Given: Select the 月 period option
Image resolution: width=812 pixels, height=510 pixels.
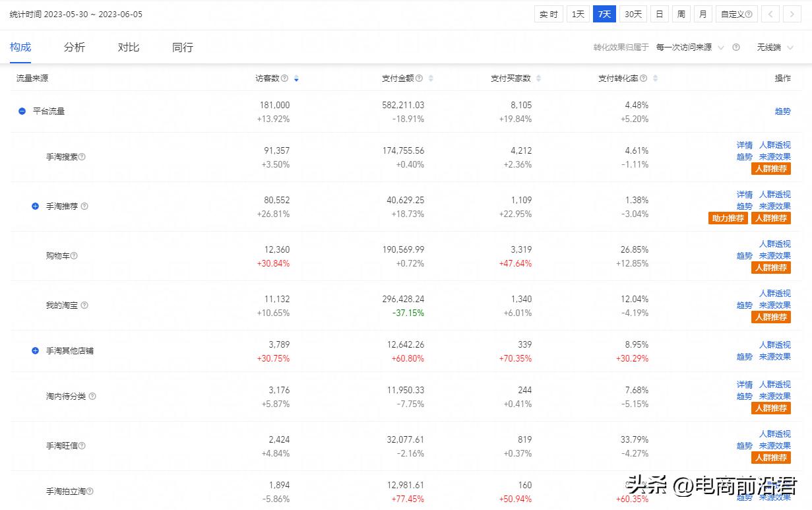Looking at the screenshot, I should 703,13.
